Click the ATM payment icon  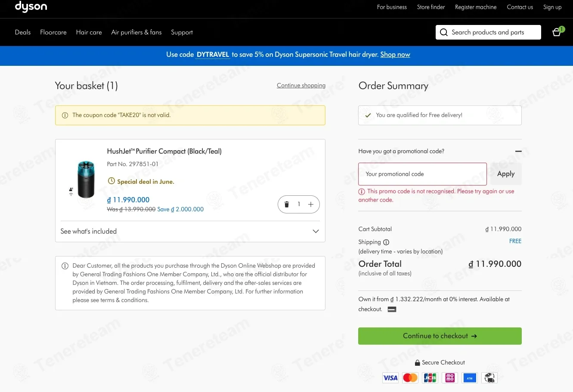pyautogui.click(x=470, y=378)
